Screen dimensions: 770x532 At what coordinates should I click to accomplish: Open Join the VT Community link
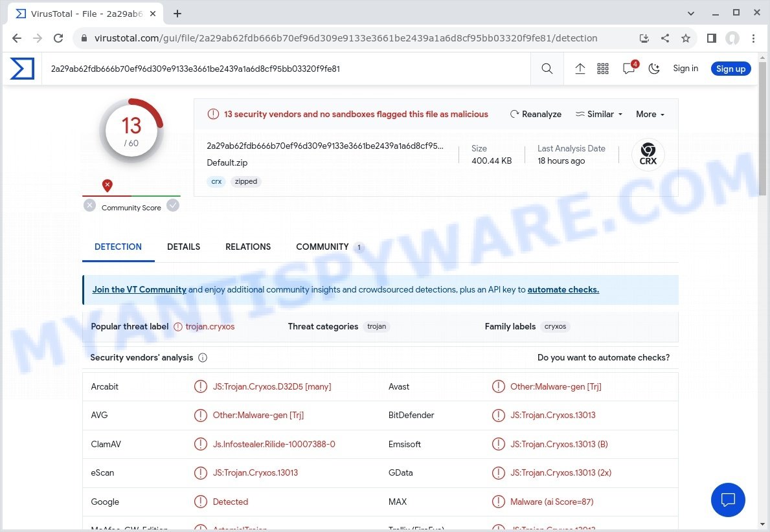pos(139,289)
